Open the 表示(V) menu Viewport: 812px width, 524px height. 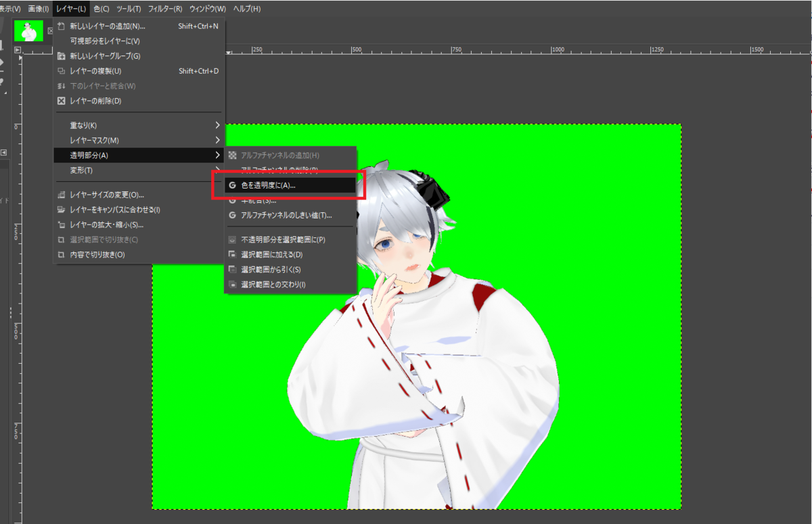[x=11, y=9]
